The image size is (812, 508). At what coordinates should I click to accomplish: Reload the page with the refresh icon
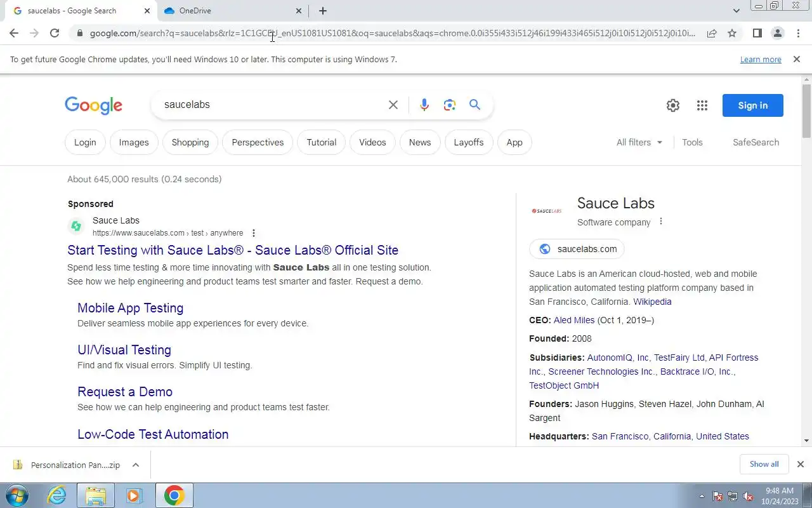tap(55, 33)
